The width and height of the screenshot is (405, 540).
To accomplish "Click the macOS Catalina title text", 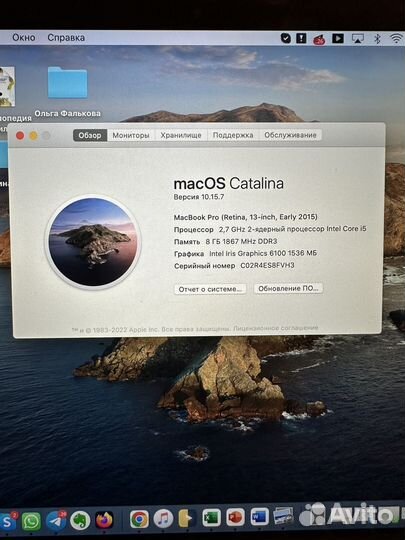I will pyautogui.click(x=229, y=184).
